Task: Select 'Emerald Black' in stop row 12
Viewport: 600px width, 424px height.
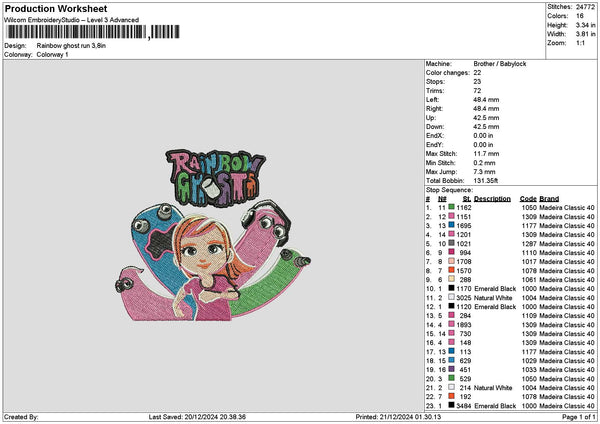Action: [495, 307]
